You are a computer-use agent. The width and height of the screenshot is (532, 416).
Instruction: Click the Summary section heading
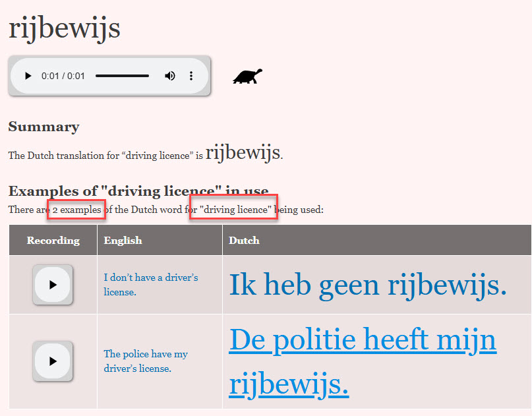point(44,127)
